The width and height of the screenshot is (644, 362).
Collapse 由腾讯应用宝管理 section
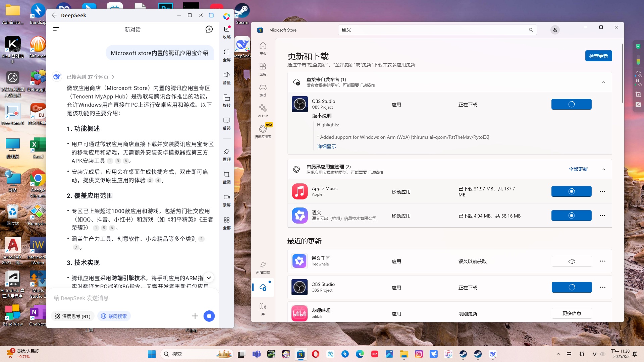604,169
